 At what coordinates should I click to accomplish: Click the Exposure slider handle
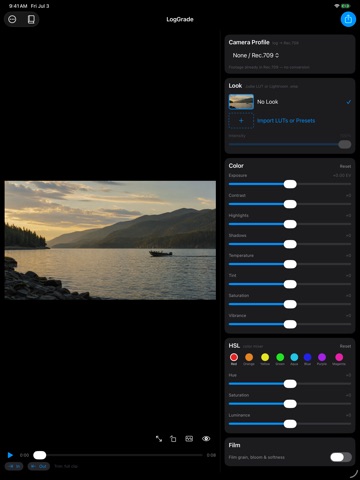tap(290, 184)
